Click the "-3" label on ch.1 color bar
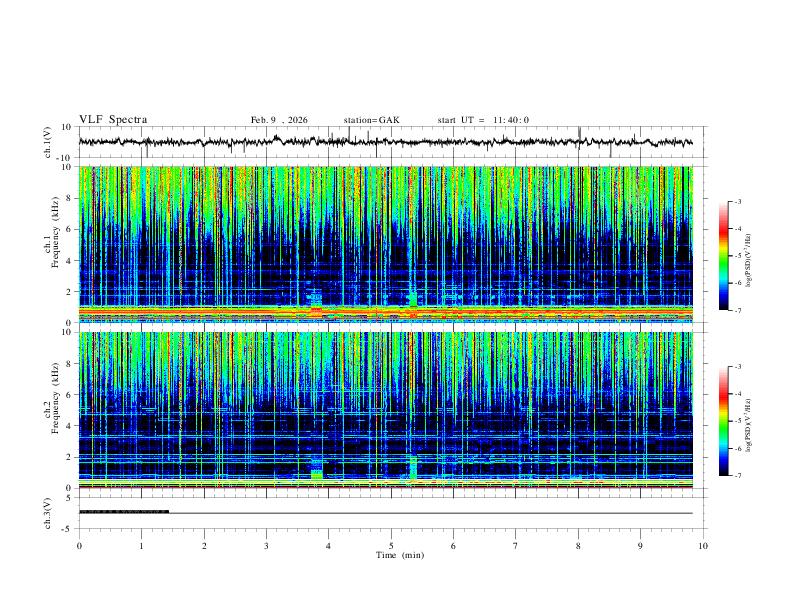792x612 pixels. [x=737, y=201]
